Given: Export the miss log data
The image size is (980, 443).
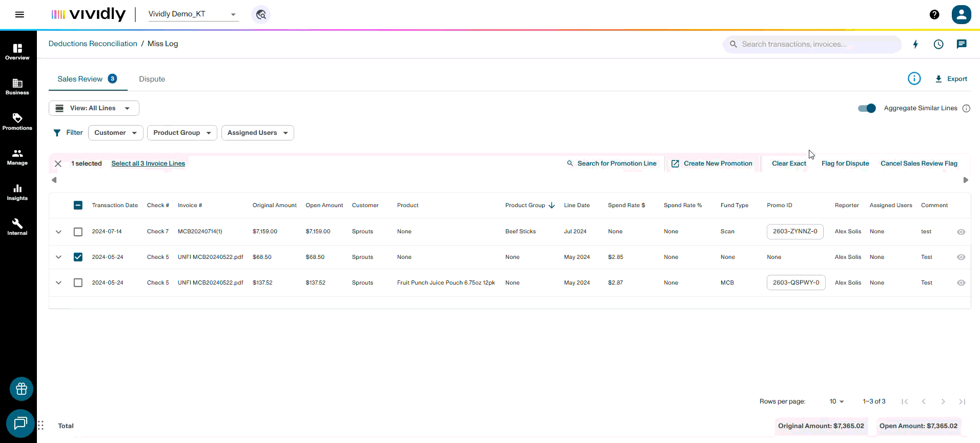Looking at the screenshot, I should point(951,79).
